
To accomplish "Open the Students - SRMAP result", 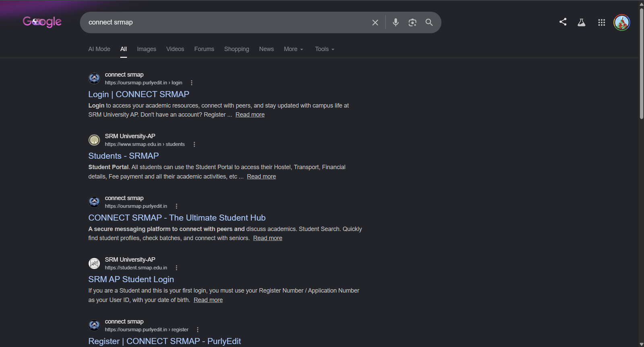I will click(124, 156).
